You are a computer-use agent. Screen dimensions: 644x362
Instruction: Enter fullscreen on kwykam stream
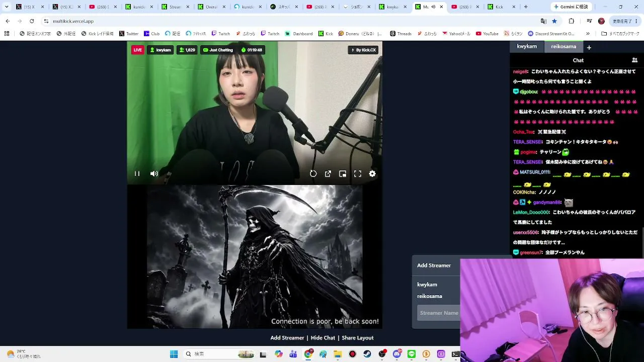358,173
